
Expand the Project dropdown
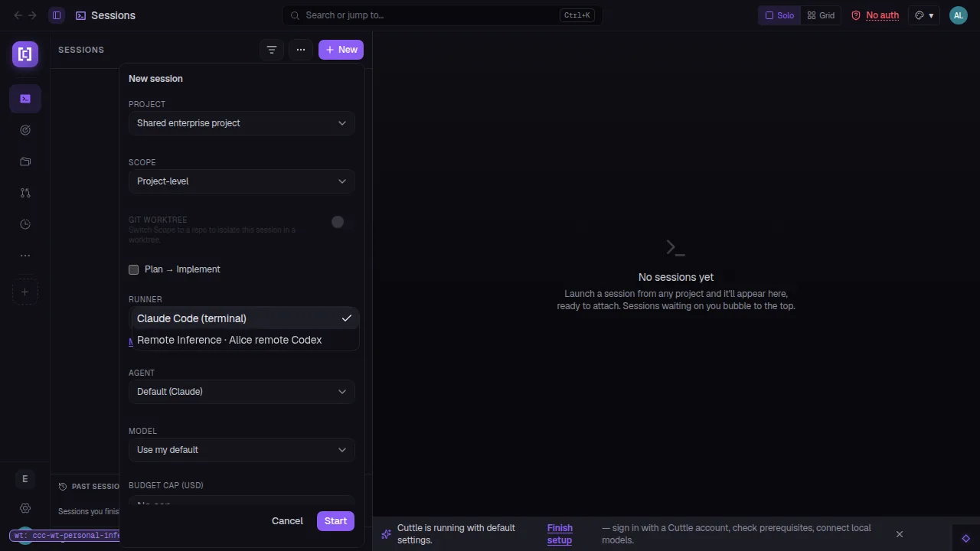point(241,123)
